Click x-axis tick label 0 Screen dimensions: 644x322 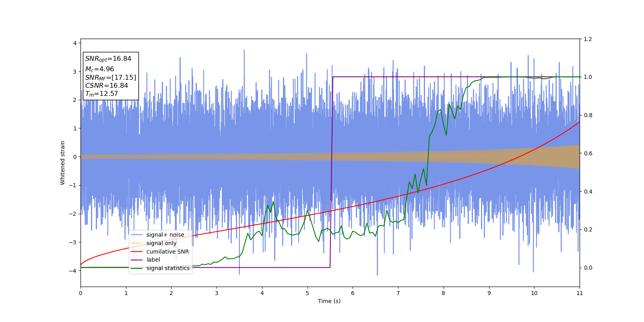[80, 293]
